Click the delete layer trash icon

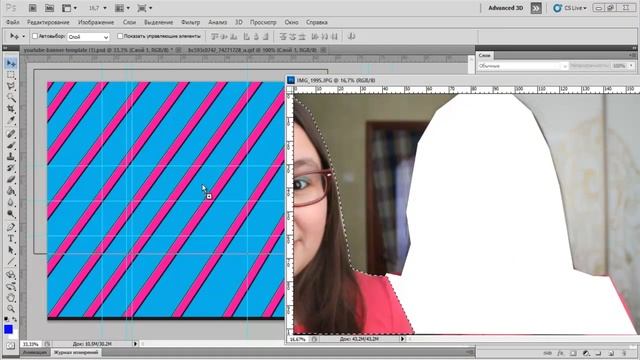click(x=624, y=353)
